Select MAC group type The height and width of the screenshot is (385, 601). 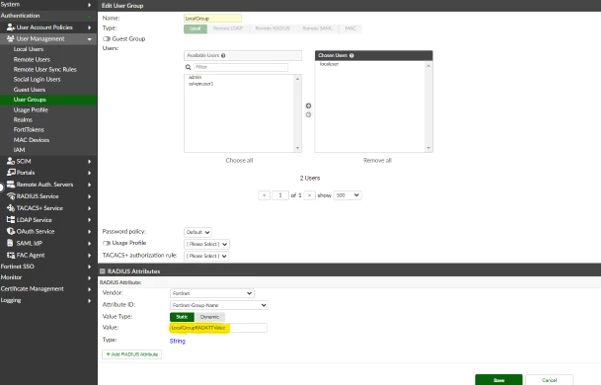(x=350, y=29)
